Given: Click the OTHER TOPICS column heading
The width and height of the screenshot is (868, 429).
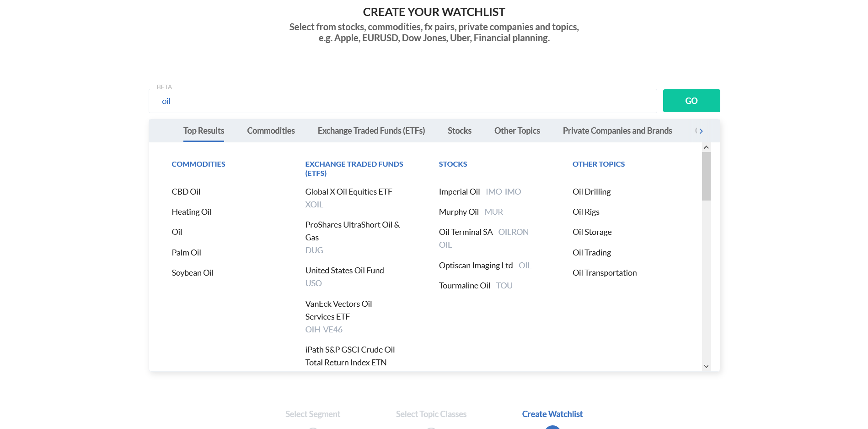Looking at the screenshot, I should [598, 164].
